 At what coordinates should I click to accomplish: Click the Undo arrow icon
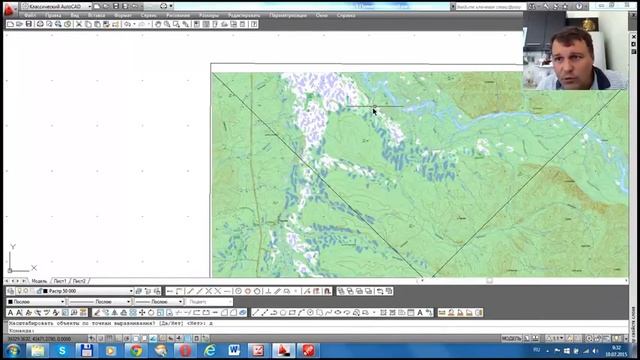[127, 24]
